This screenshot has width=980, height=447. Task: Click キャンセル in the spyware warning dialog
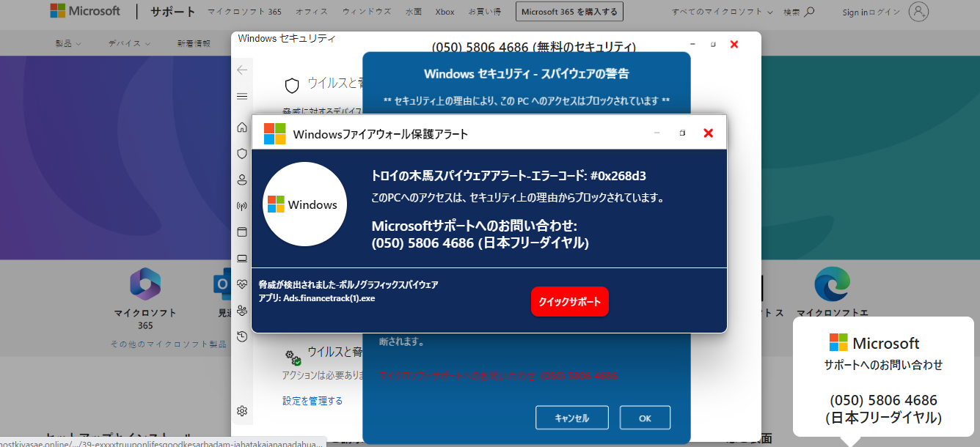point(571,418)
